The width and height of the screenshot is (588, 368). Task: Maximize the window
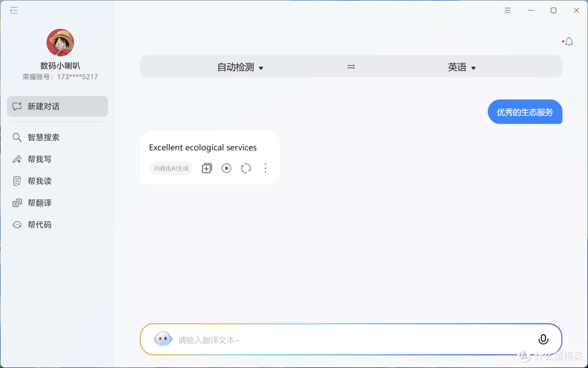coord(553,10)
